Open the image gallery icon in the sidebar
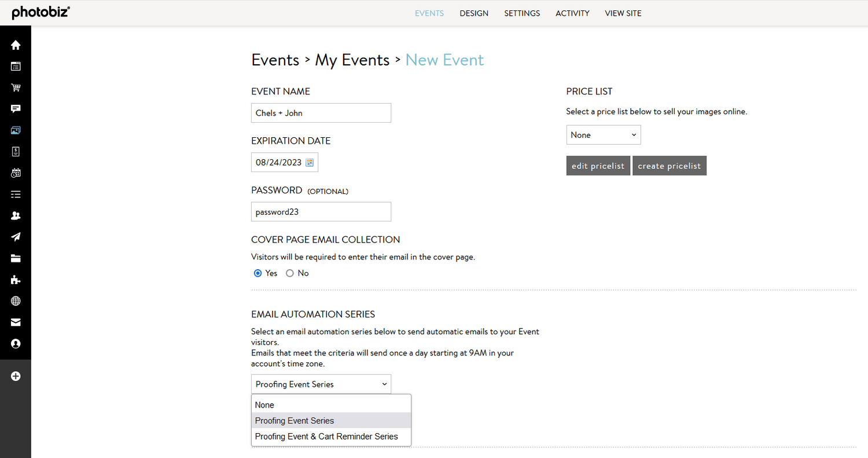Image resolution: width=868 pixels, height=458 pixels. point(16,130)
